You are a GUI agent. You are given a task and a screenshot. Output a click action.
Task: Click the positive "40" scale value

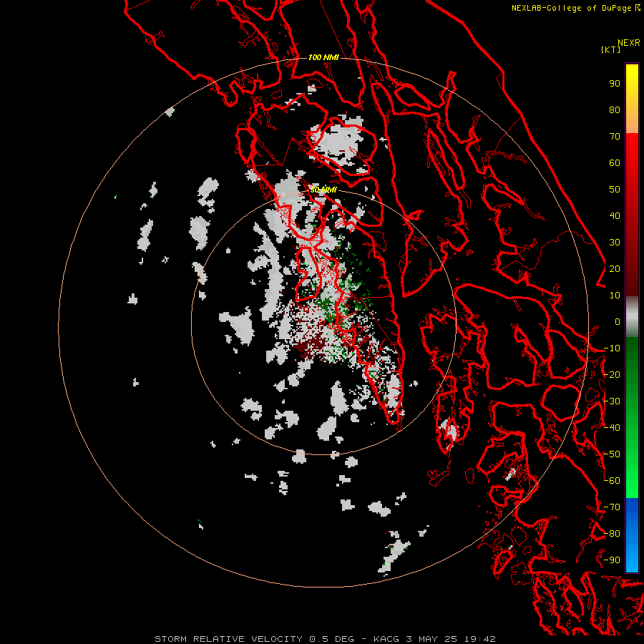point(615,215)
